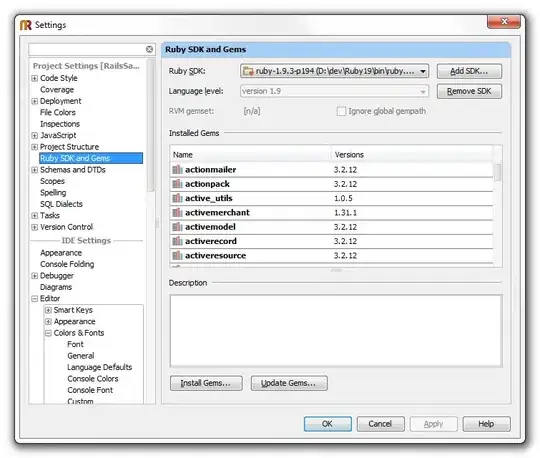This screenshot has width=540, height=458.
Task: Expand the Version Control node
Action: click(34, 227)
